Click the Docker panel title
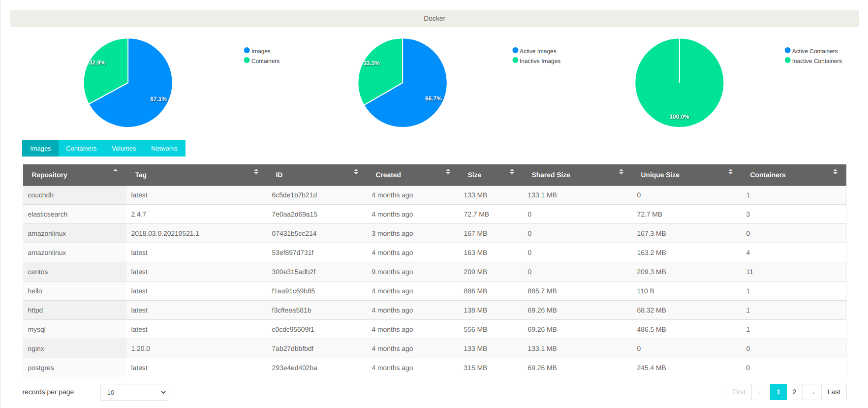Image resolution: width=868 pixels, height=408 pixels. (434, 18)
